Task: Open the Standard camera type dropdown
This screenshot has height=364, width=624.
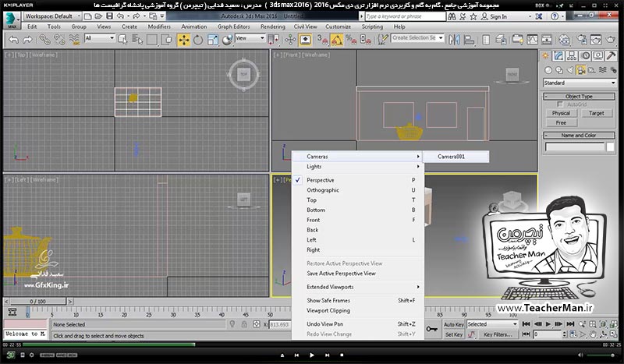Action: (580, 83)
